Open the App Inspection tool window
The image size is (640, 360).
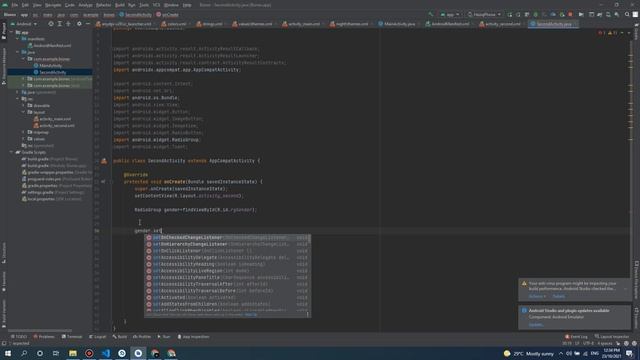pos(193,337)
